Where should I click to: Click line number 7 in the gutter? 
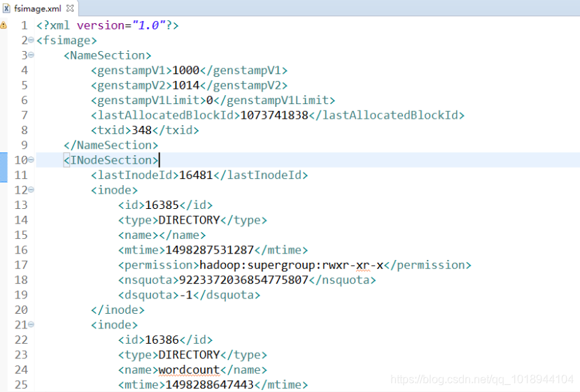(24, 115)
